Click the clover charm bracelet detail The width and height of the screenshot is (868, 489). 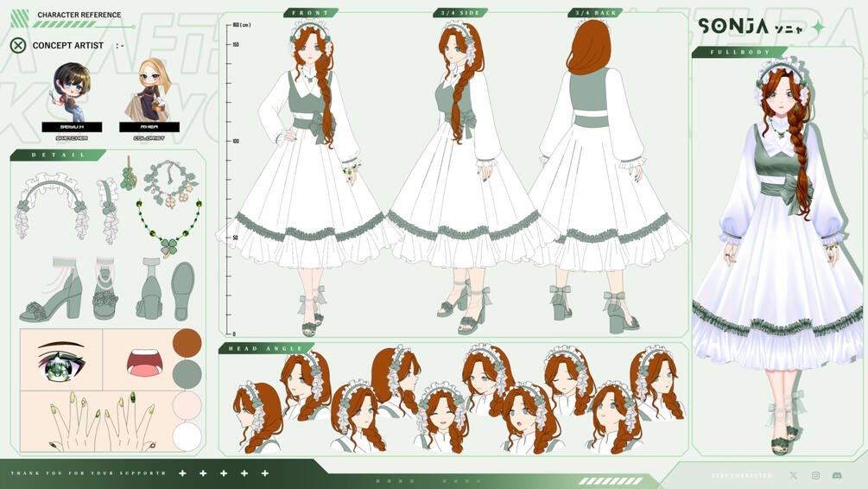coord(170,183)
